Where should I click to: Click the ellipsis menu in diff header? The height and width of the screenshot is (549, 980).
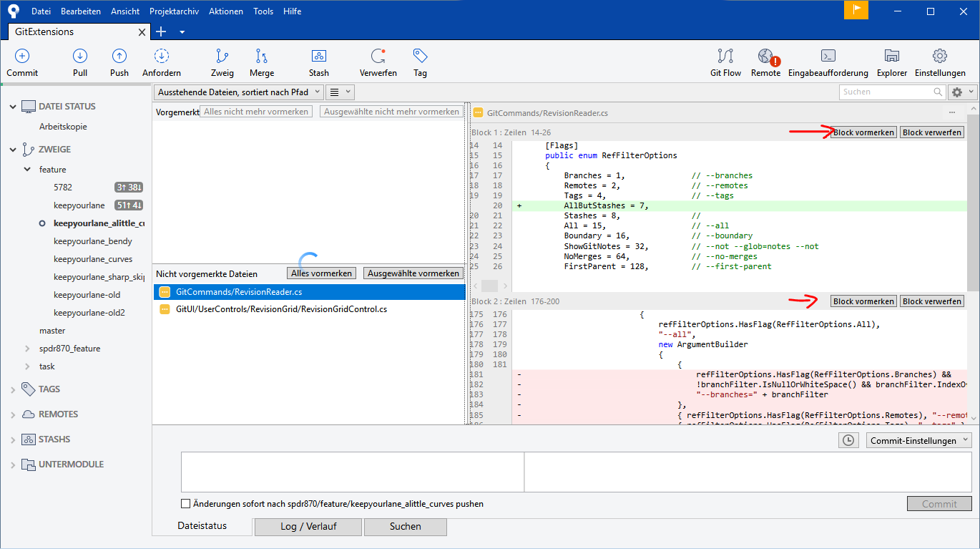click(x=952, y=113)
